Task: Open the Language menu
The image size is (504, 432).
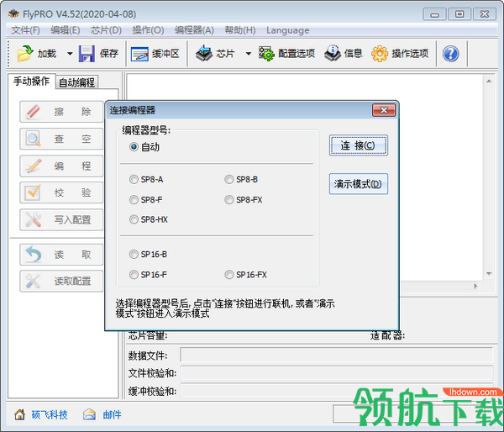Action: (x=287, y=30)
